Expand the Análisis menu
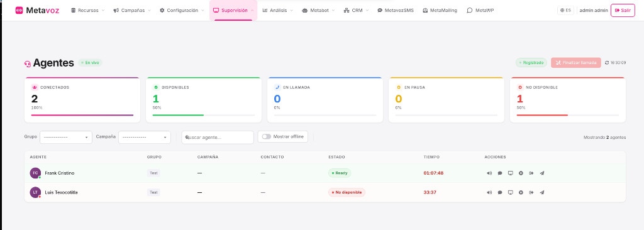The height and width of the screenshot is (230, 644). (277, 10)
